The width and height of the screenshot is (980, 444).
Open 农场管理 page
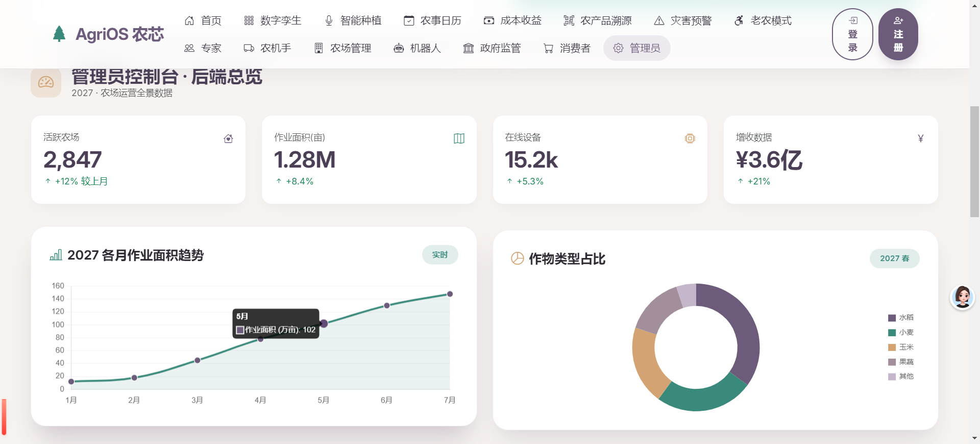[342, 48]
